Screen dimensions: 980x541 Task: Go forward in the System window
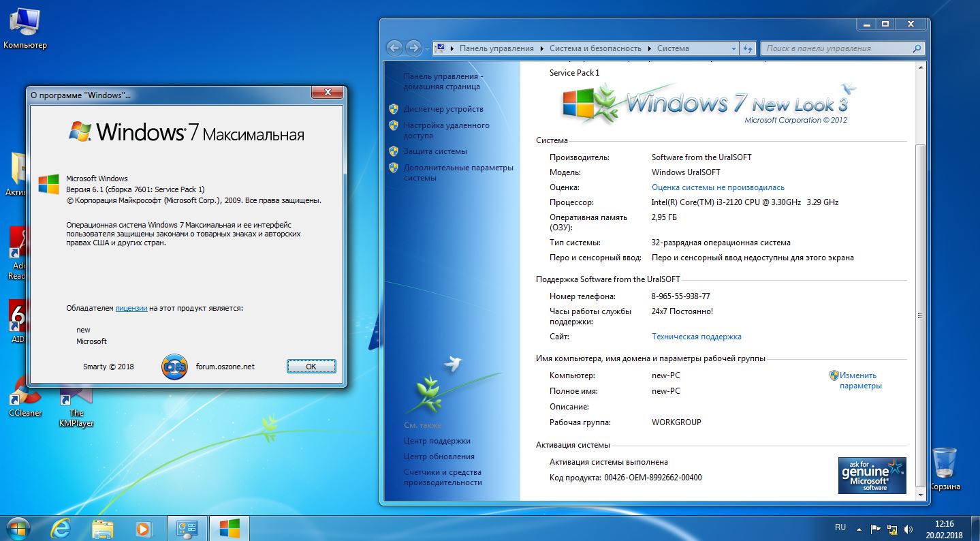point(413,48)
